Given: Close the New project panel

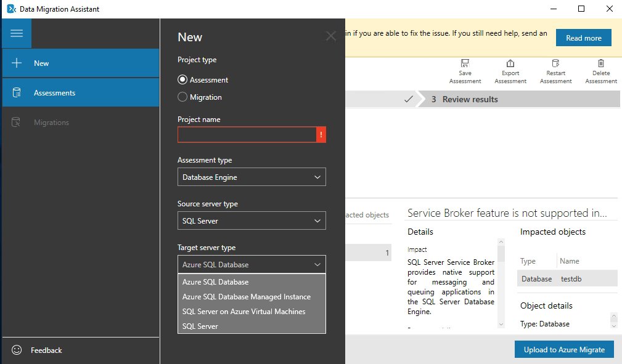Looking at the screenshot, I should 331,36.
